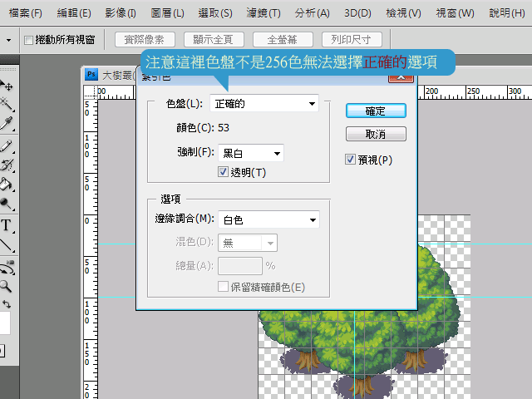
Task: Toggle 捲動所有視窗 checkbox
Action: click(28, 41)
